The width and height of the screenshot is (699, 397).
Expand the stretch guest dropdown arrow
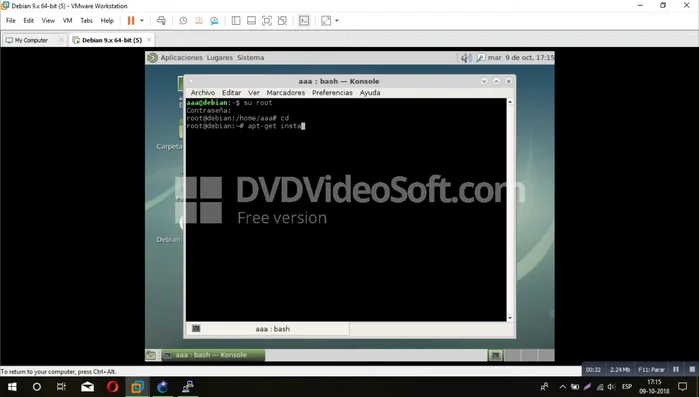coord(337,20)
